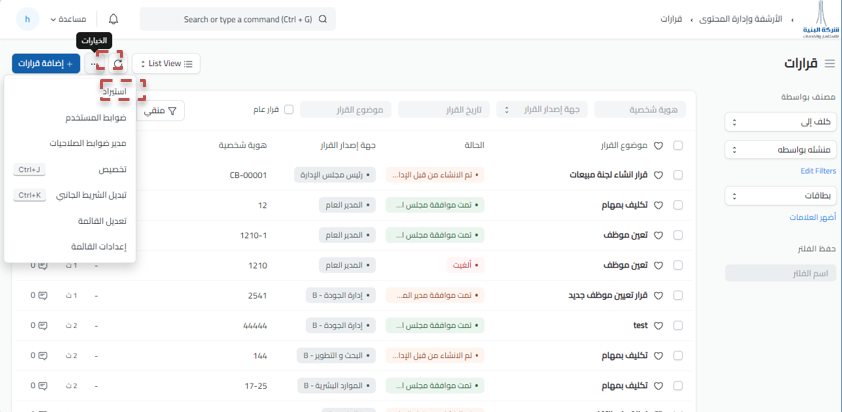Open comments icon on row 44444
This screenshot has width=842, height=412.
(x=43, y=326)
